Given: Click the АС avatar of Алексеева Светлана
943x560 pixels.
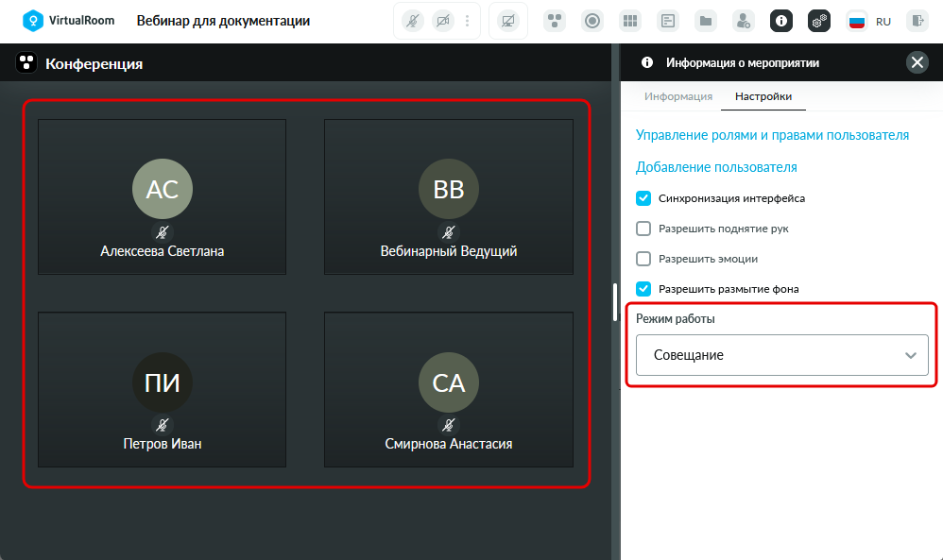Looking at the screenshot, I should click(x=163, y=189).
